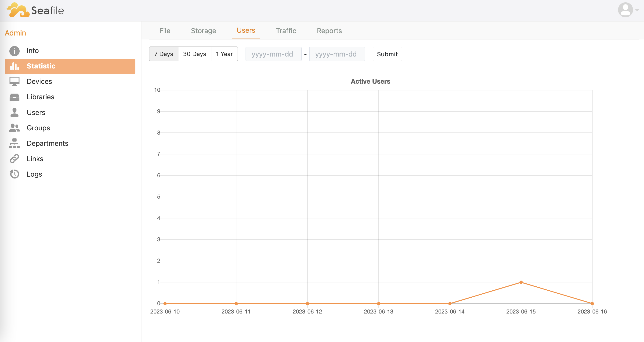The image size is (644, 342).
Task: Click the 2023-06-13 axis label
Action: (379, 312)
